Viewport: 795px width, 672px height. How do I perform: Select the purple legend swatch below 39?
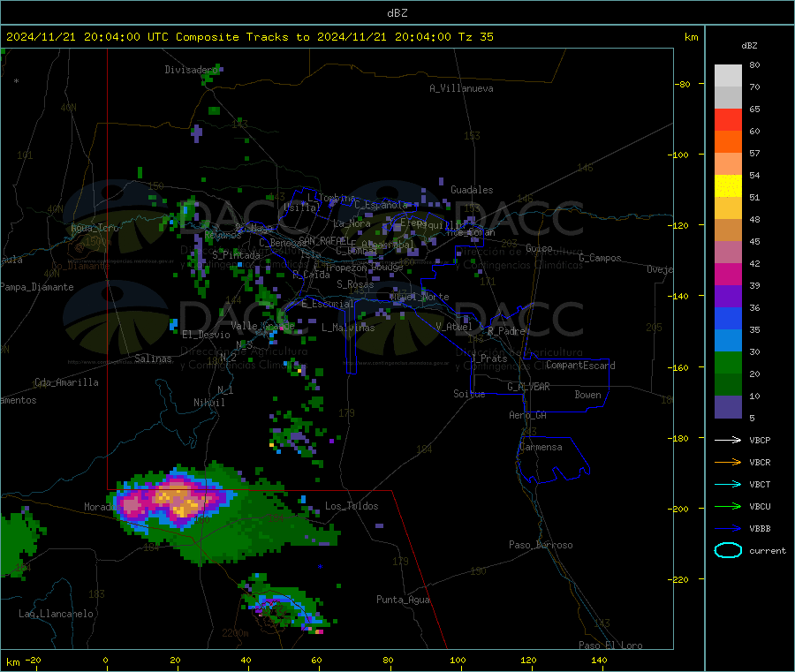point(728,297)
